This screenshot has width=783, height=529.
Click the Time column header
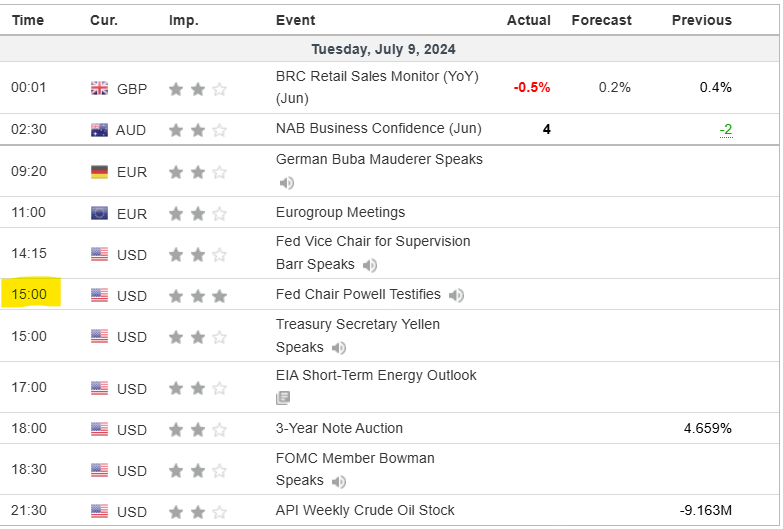point(28,20)
